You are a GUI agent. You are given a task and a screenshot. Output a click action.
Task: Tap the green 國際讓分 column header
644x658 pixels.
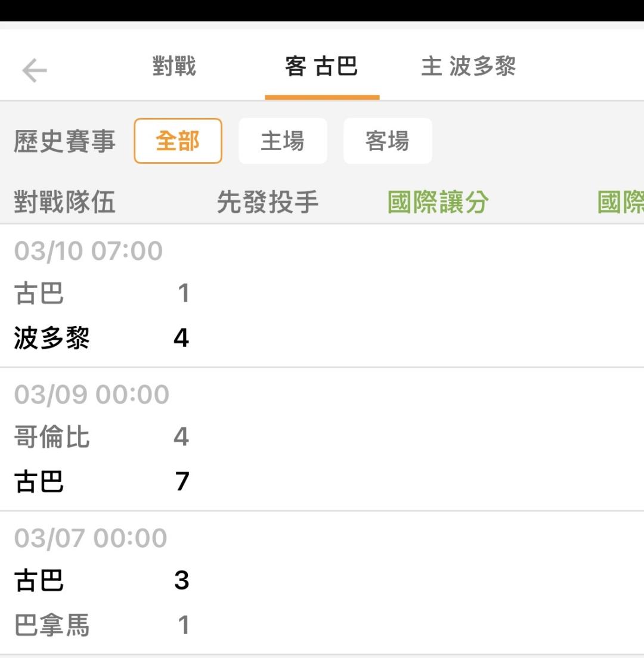[x=438, y=203]
